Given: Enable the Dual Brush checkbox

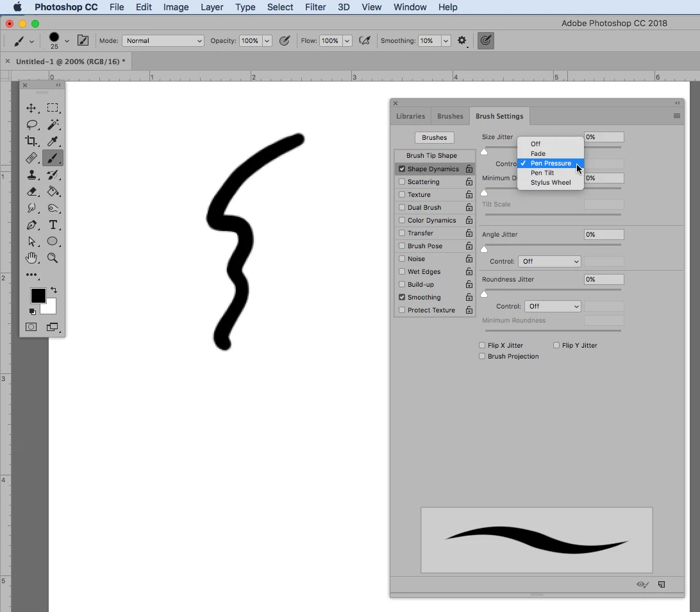Looking at the screenshot, I should click(x=402, y=207).
